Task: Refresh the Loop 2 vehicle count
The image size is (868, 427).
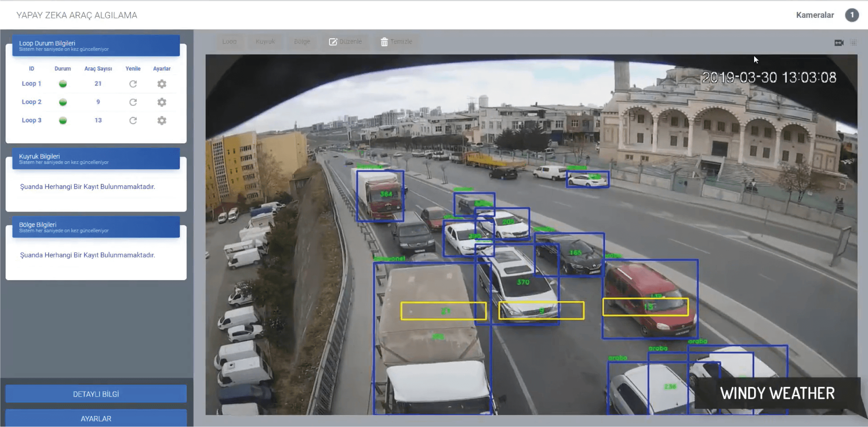Action: (133, 102)
